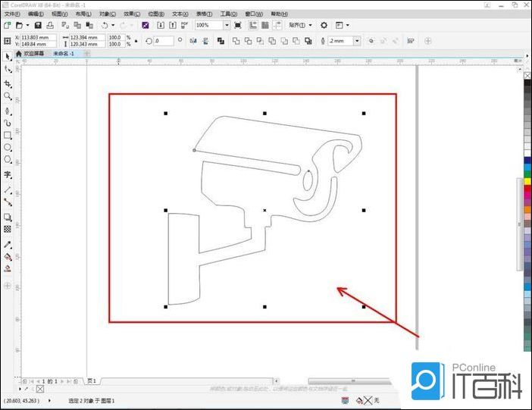
Task: Open the zoom level 100% dropdown
Action: coord(227,25)
